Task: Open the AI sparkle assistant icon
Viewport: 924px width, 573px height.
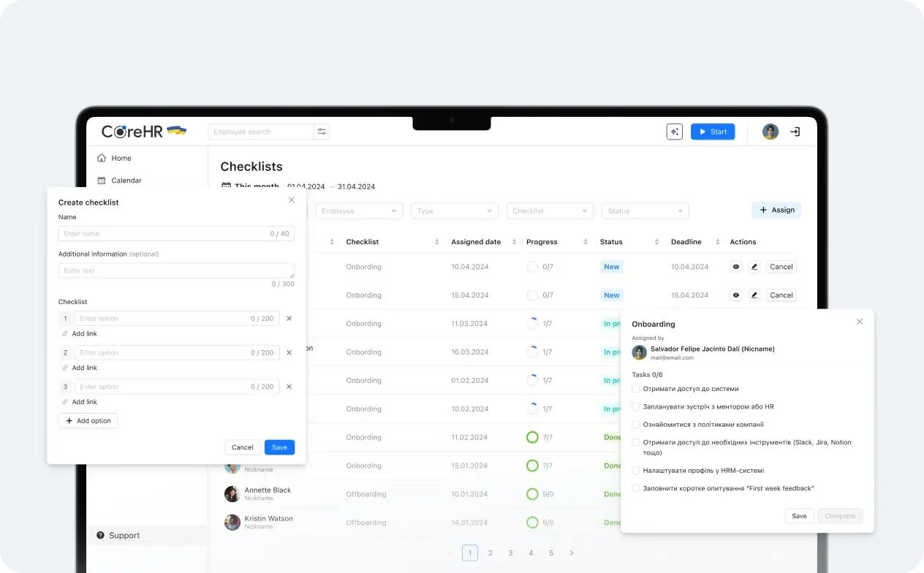Action: pos(674,132)
